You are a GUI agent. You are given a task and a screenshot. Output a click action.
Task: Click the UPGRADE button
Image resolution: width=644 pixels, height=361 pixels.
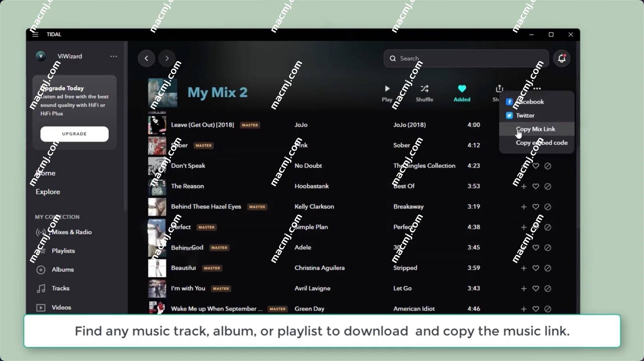point(74,134)
